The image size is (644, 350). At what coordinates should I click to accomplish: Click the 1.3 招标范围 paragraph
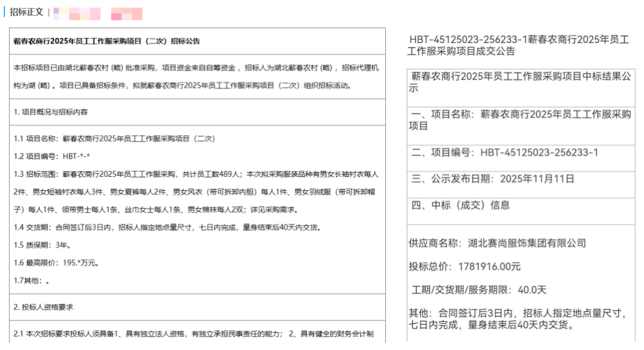point(197,192)
